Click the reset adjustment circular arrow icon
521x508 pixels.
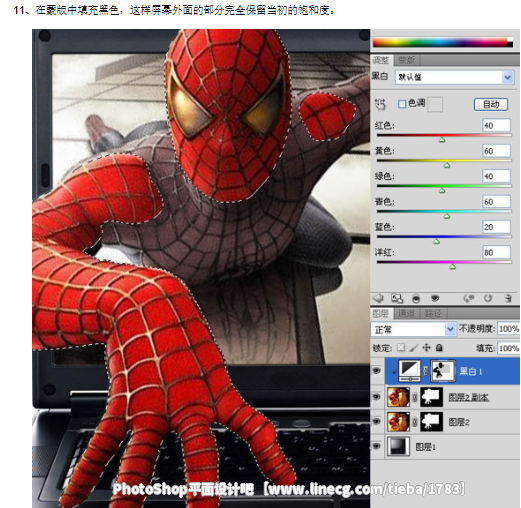(488, 298)
